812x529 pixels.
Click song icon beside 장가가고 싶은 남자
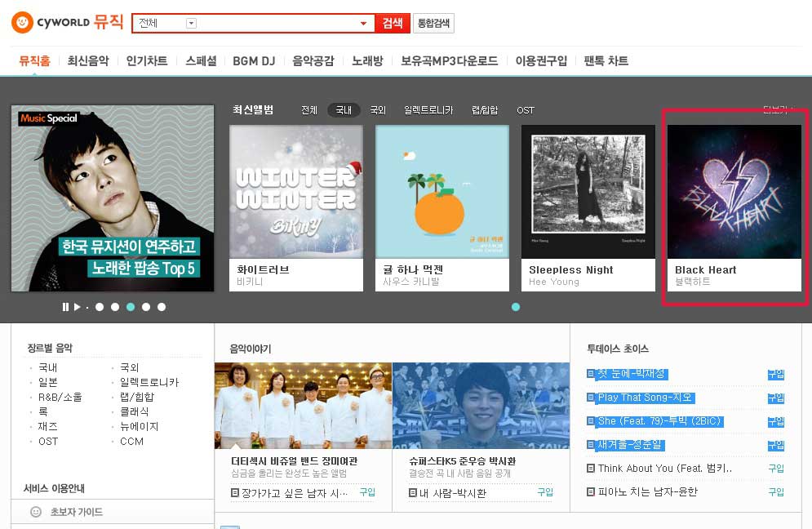click(234, 493)
